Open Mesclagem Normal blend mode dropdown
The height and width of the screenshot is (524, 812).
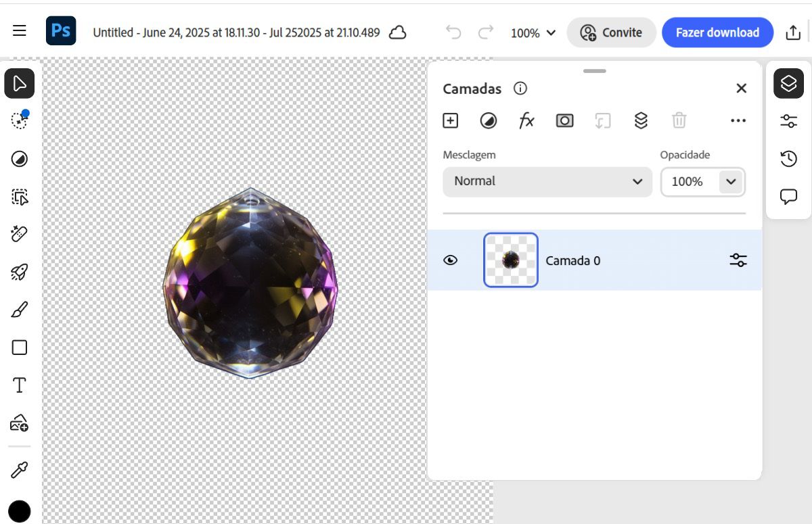click(x=547, y=182)
